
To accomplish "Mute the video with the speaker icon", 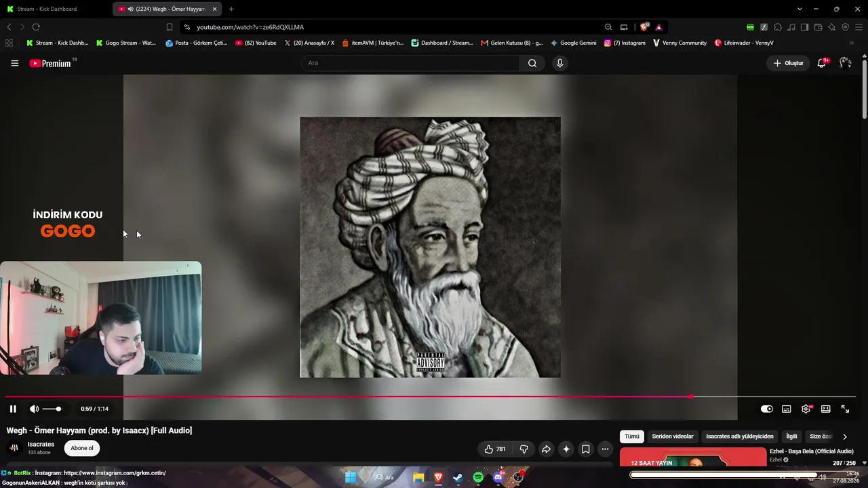I will [34, 409].
